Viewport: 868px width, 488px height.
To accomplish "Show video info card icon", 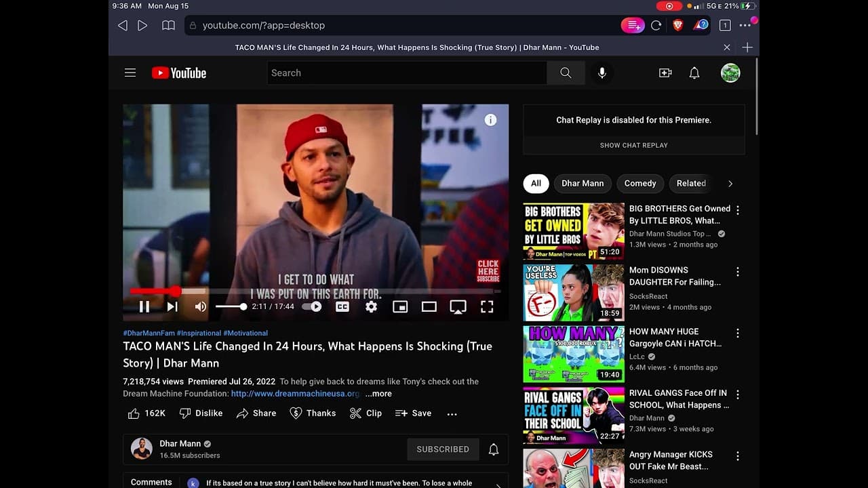I will 491,120.
